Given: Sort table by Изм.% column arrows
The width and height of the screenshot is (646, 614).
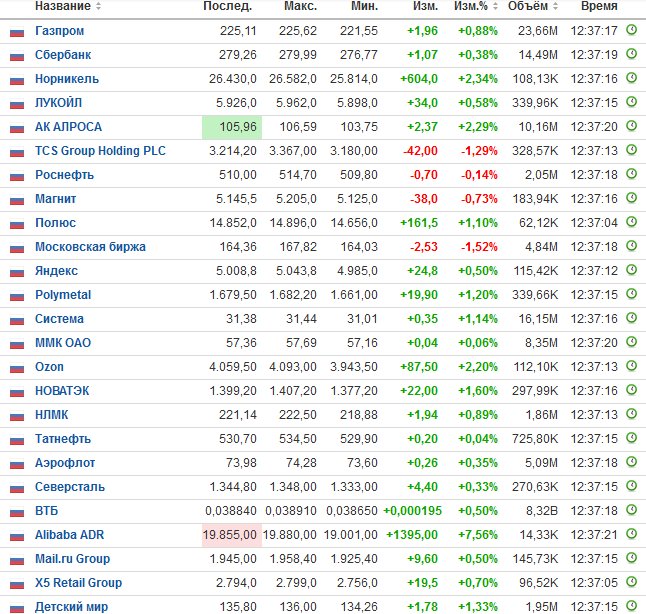Looking at the screenshot, I should coord(495,6).
